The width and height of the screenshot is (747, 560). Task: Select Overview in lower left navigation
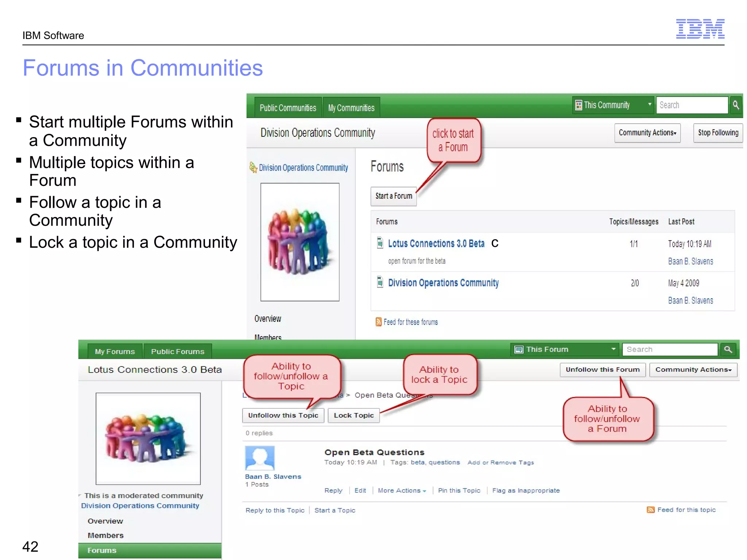click(x=105, y=521)
